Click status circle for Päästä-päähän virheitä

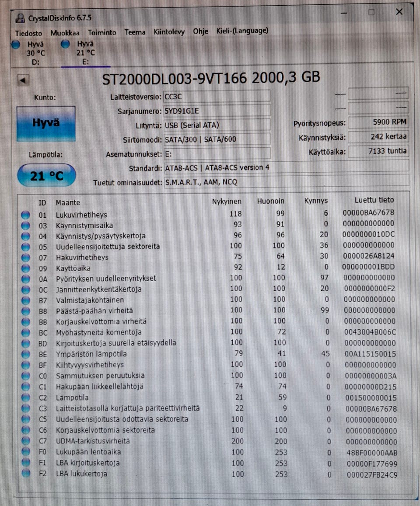(25, 311)
